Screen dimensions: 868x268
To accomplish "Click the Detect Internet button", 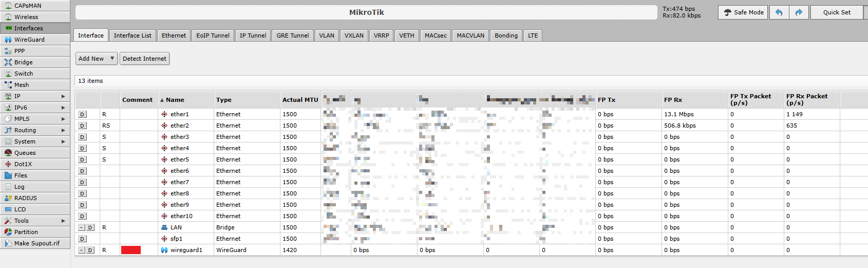I will (x=144, y=59).
